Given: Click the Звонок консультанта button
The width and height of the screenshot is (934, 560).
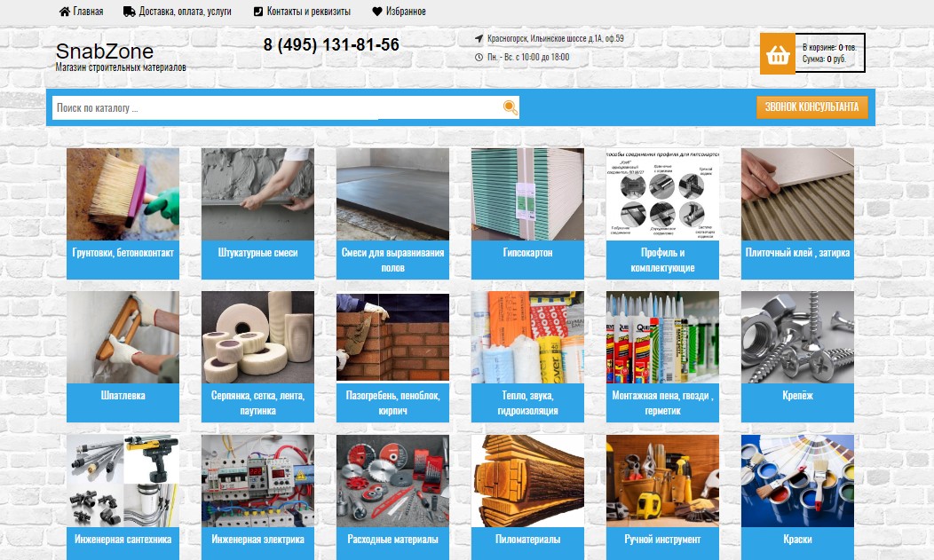Looking at the screenshot, I should coord(811,107).
